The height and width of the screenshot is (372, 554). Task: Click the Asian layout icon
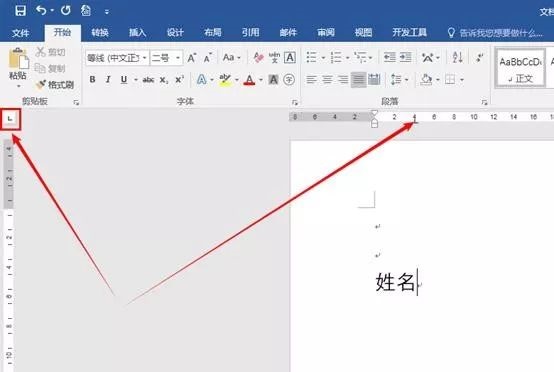pyautogui.click(x=428, y=57)
